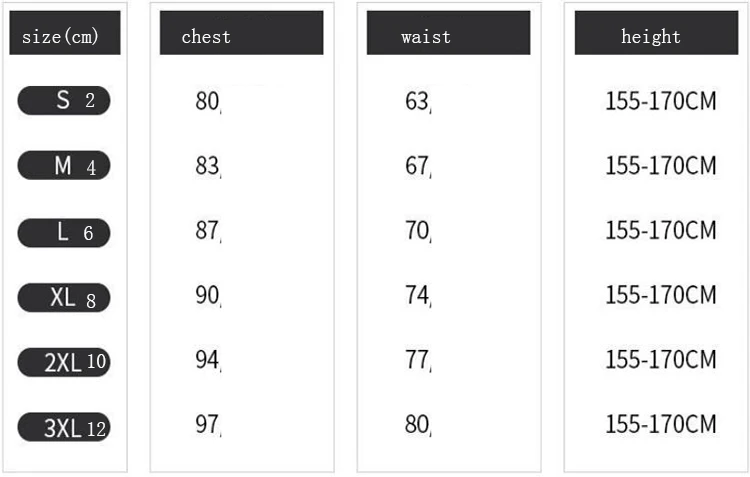Click the chest value 87
Image resolution: width=750 pixels, height=477 pixels.
click(x=207, y=231)
